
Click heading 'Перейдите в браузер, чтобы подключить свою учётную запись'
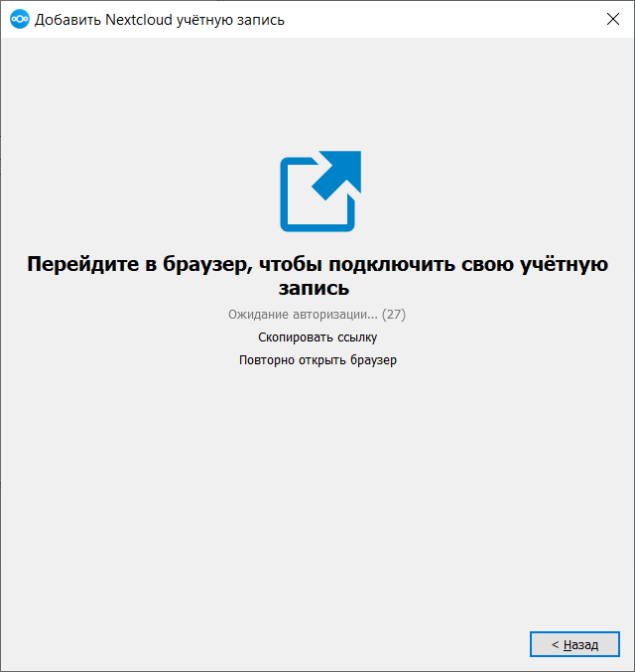317,276
